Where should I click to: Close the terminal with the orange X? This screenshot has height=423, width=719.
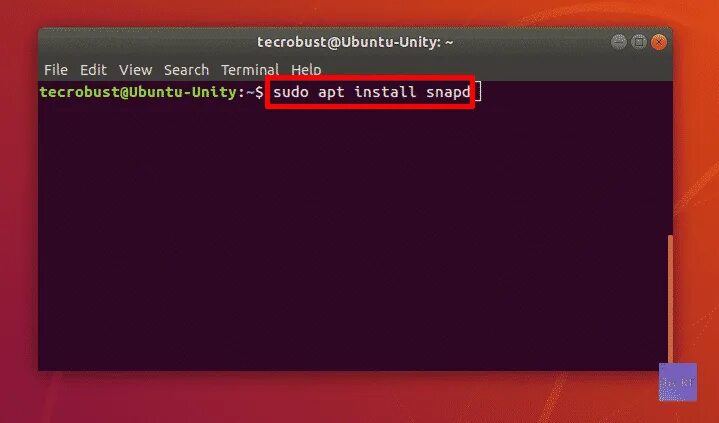tap(659, 42)
